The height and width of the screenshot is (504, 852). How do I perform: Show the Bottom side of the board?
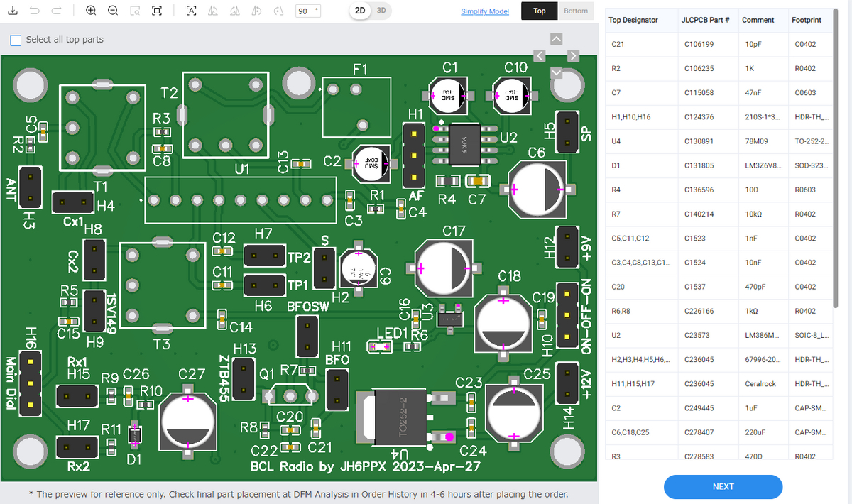576,11
